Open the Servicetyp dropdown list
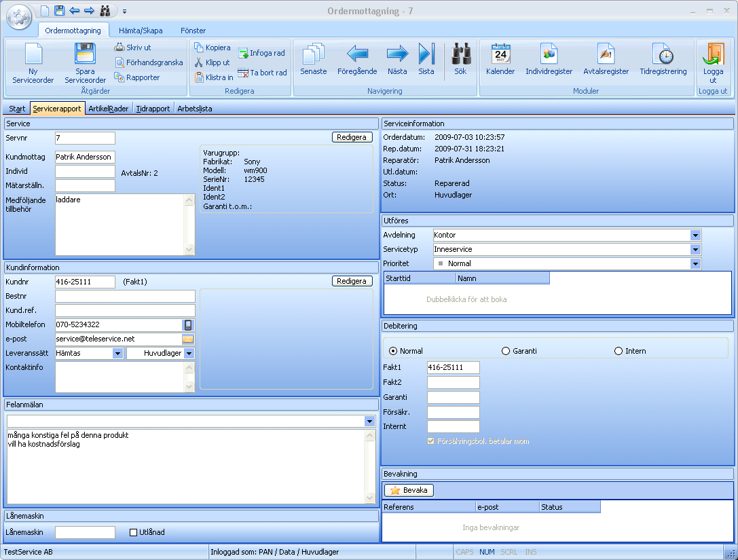This screenshot has height=560, width=738. [695, 249]
